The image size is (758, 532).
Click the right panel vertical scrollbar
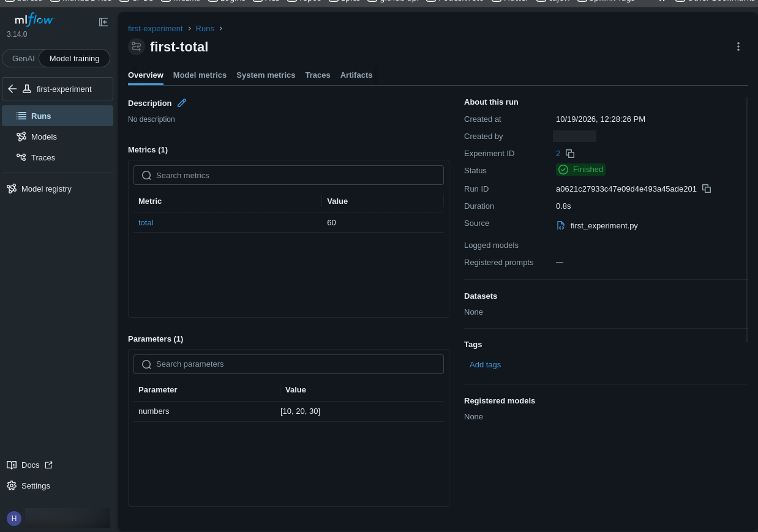point(746,220)
